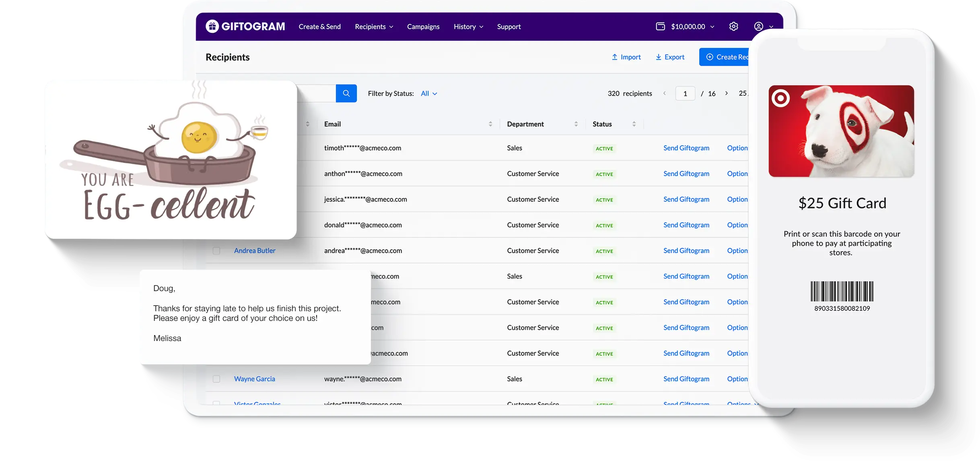The image size is (980, 461).
Task: Open Options for anthon******@acmeco.com row
Action: click(737, 174)
